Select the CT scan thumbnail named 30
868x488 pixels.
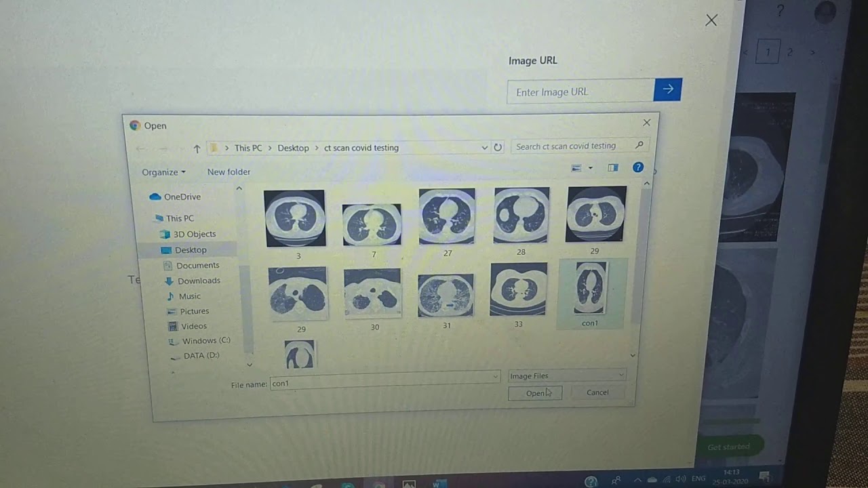pos(372,293)
